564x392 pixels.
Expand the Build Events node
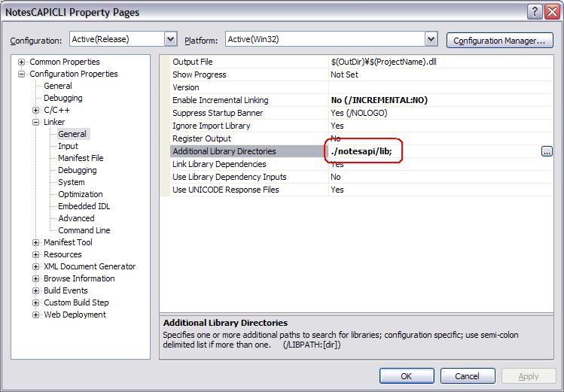coord(35,290)
